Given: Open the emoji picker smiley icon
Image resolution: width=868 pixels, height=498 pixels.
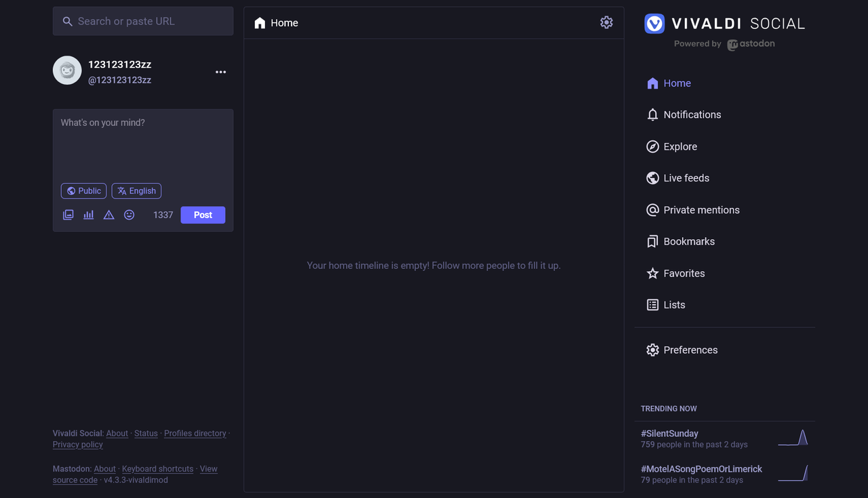Looking at the screenshot, I should coord(129,215).
